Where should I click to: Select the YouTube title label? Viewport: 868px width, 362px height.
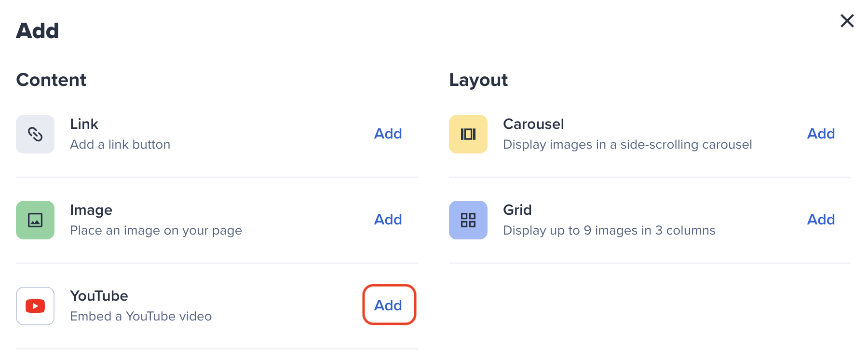99,296
